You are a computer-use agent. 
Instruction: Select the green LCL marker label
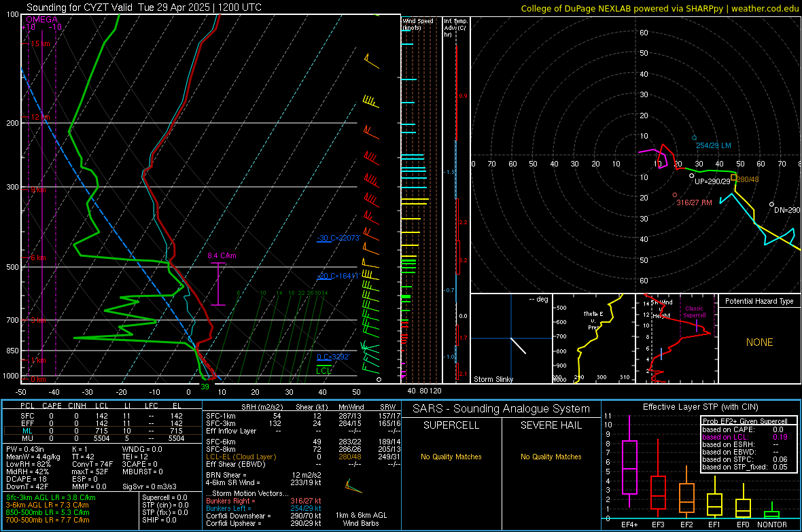click(324, 370)
